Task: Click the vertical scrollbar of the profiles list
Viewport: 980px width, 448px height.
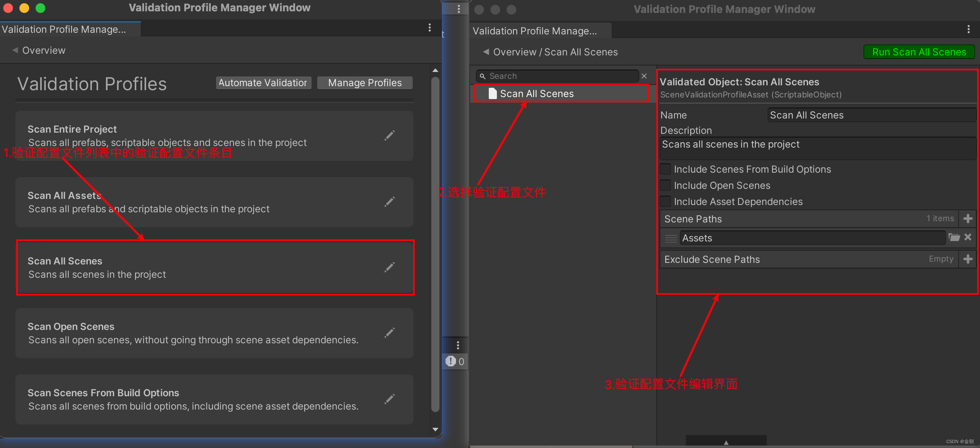Action: coord(435,244)
